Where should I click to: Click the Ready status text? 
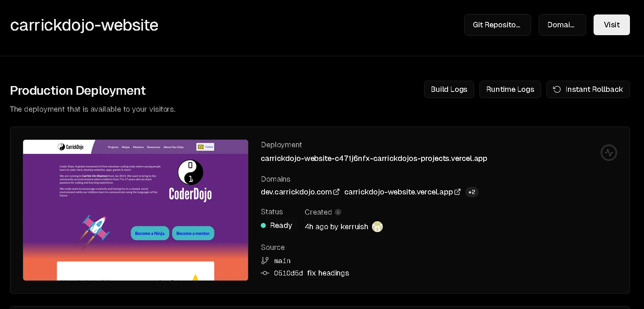[x=281, y=225]
